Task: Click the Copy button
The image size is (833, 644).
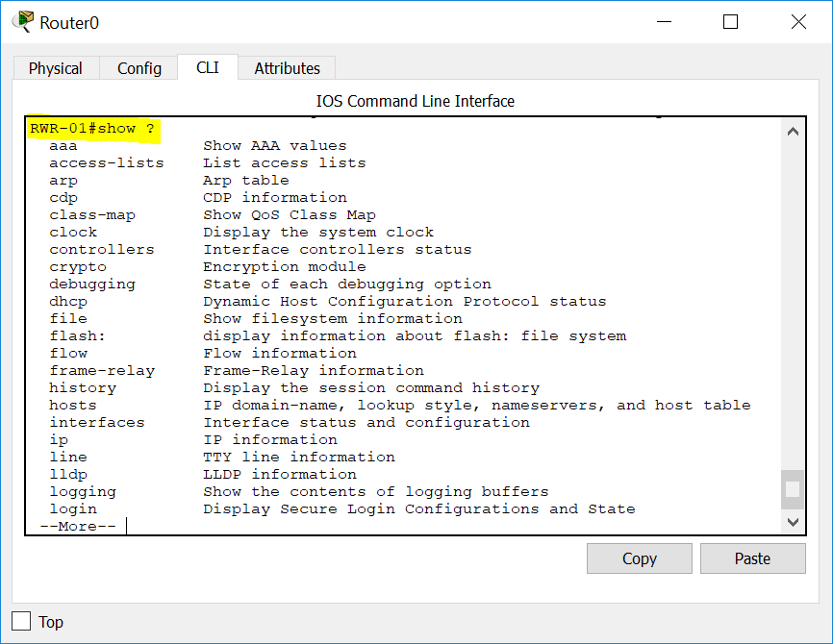Action: point(639,558)
